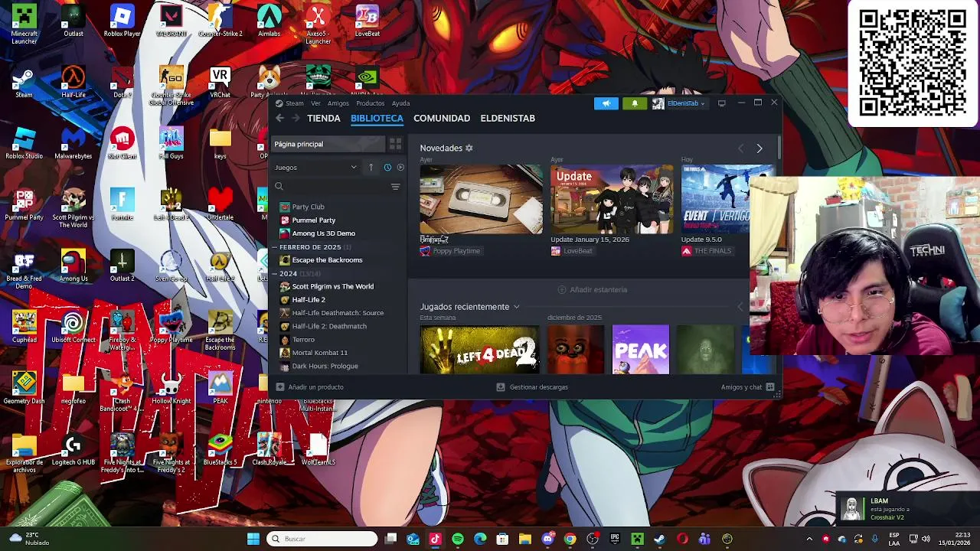Click Añadir un producto
The width and height of the screenshot is (980, 551).
pos(309,387)
